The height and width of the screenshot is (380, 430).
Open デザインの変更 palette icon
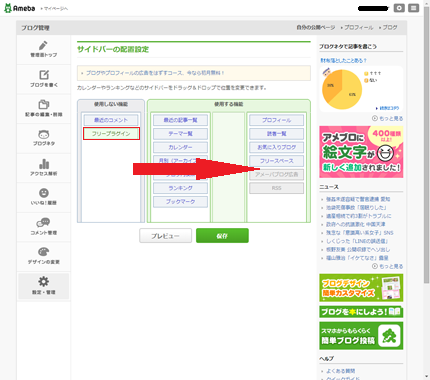[43, 252]
